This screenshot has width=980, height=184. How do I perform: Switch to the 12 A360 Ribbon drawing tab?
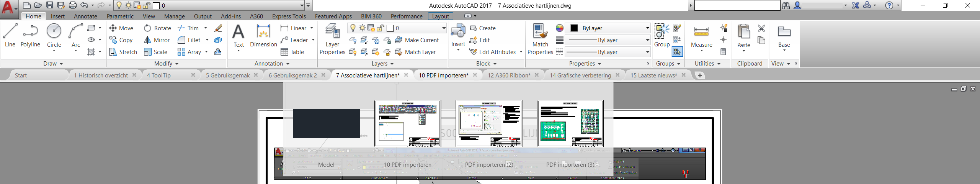pos(509,75)
